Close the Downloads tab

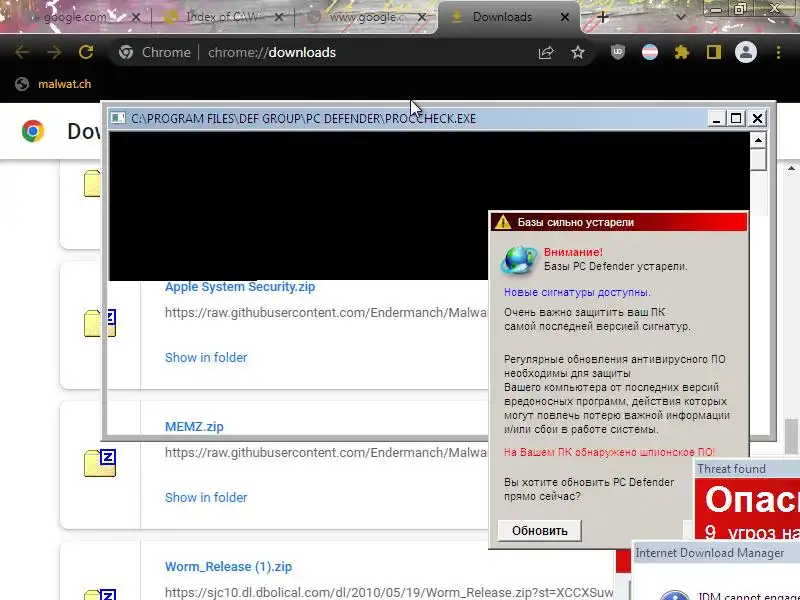565,17
